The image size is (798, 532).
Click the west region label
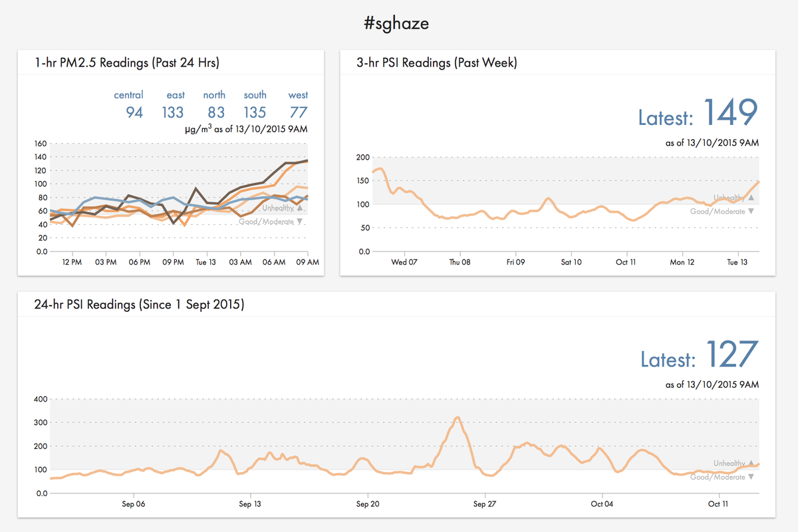pos(298,95)
